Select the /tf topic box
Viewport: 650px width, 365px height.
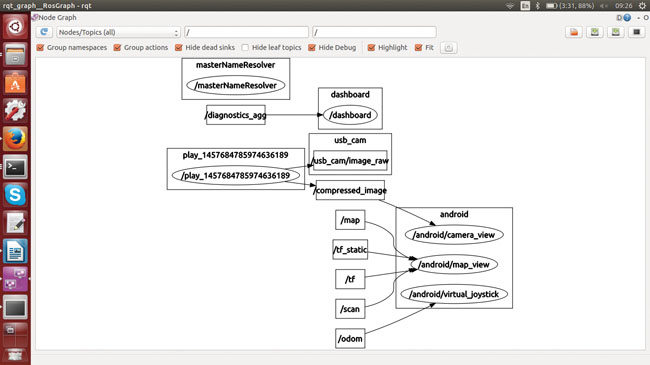click(350, 279)
